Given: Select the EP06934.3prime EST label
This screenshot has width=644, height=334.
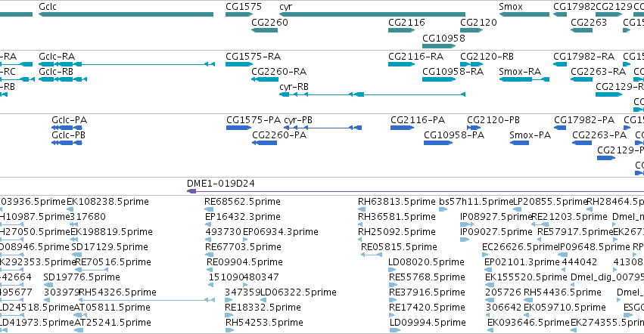Looking at the screenshot, I should (x=281, y=232).
